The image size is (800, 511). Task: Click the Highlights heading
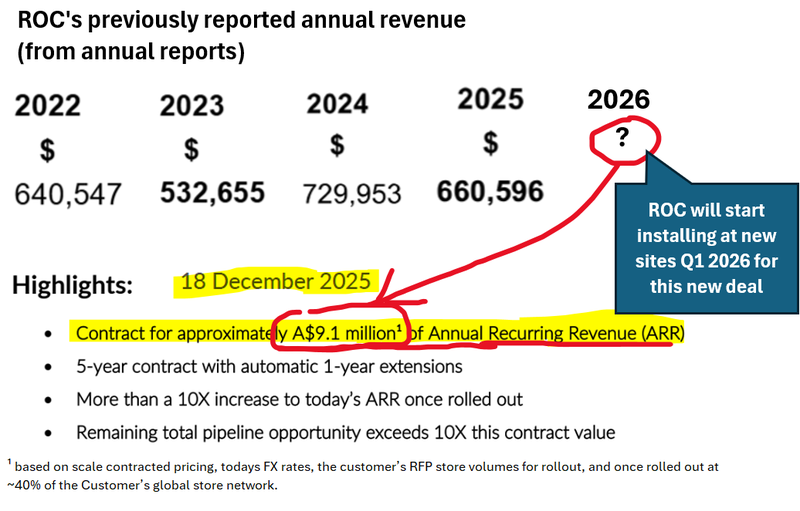(72, 285)
